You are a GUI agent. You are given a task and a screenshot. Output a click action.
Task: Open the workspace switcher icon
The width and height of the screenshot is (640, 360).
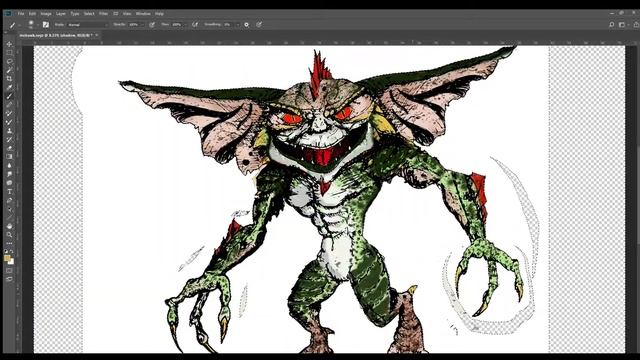(x=622, y=24)
